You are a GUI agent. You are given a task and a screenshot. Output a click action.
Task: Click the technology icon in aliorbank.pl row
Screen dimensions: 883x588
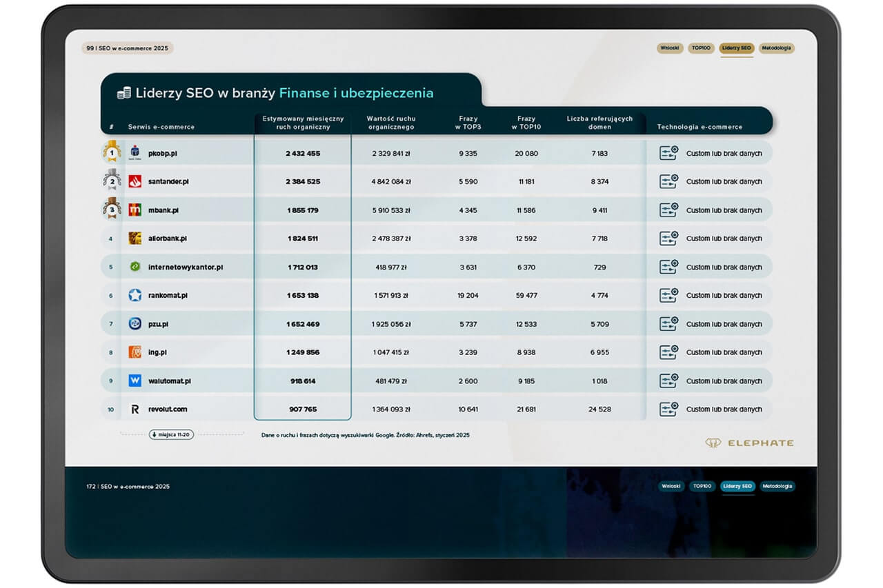tap(668, 239)
